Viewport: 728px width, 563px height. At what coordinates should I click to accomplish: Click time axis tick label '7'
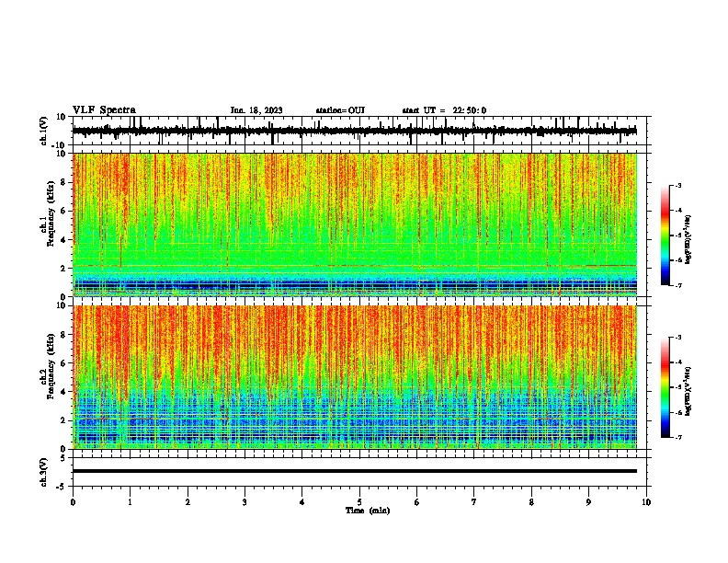coord(474,502)
